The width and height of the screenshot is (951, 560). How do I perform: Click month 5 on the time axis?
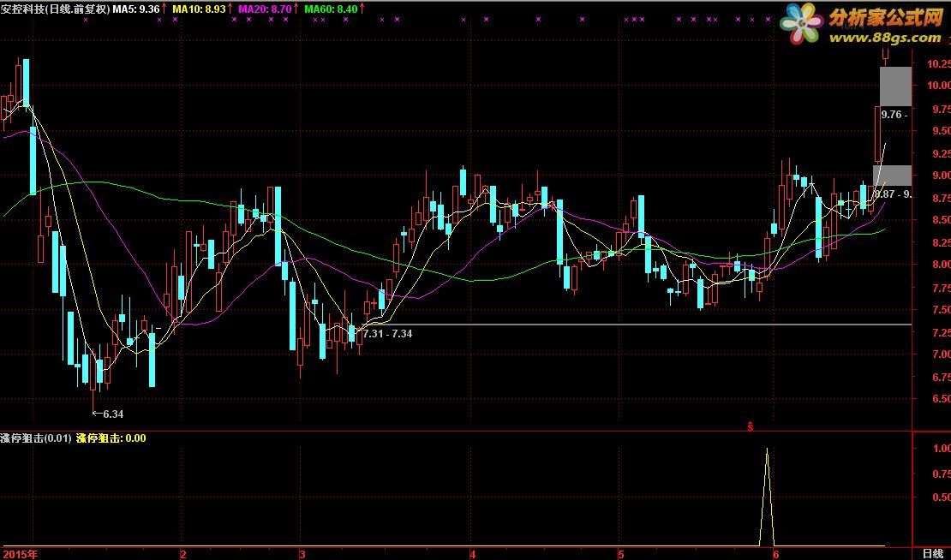(x=619, y=553)
